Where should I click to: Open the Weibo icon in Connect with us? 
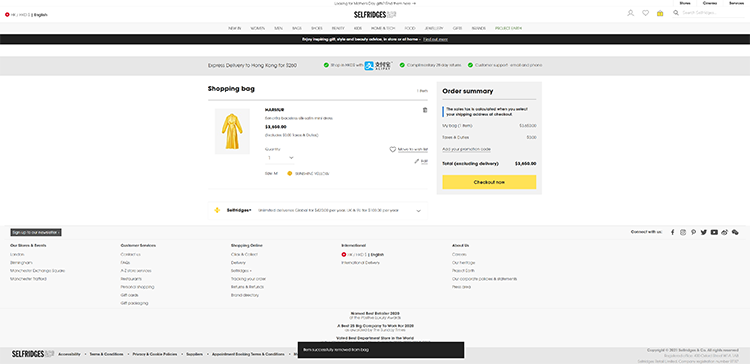[725, 232]
